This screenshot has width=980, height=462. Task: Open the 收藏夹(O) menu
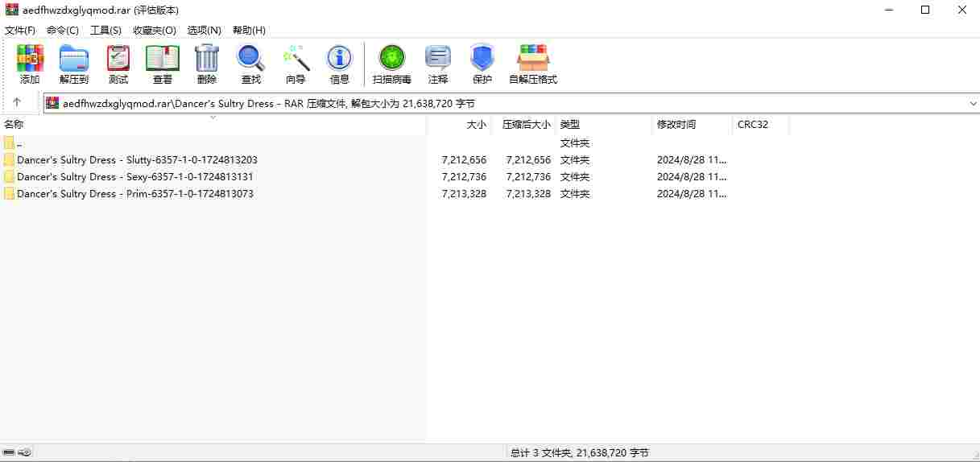pos(155,30)
